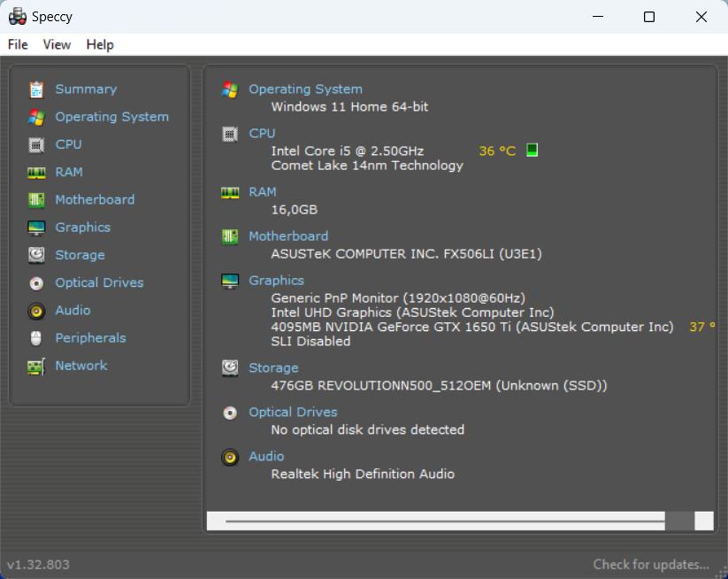Click the v1.32.803 version label
728x579 pixels.
38,565
